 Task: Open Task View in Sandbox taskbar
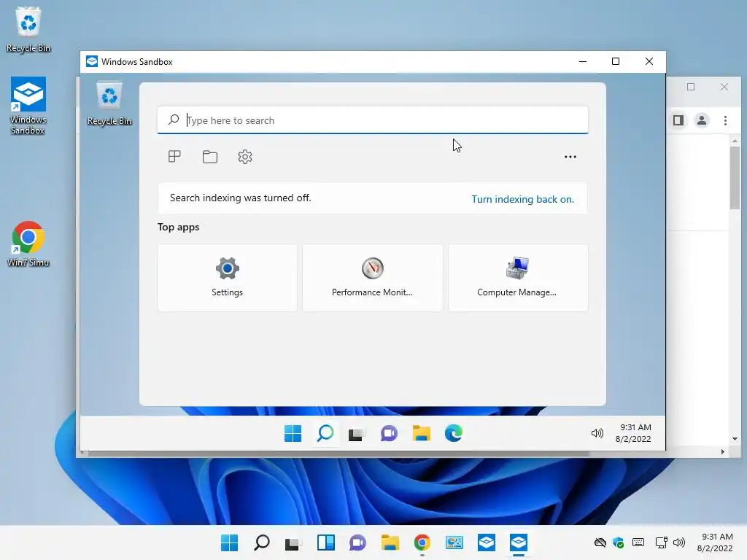coord(356,433)
